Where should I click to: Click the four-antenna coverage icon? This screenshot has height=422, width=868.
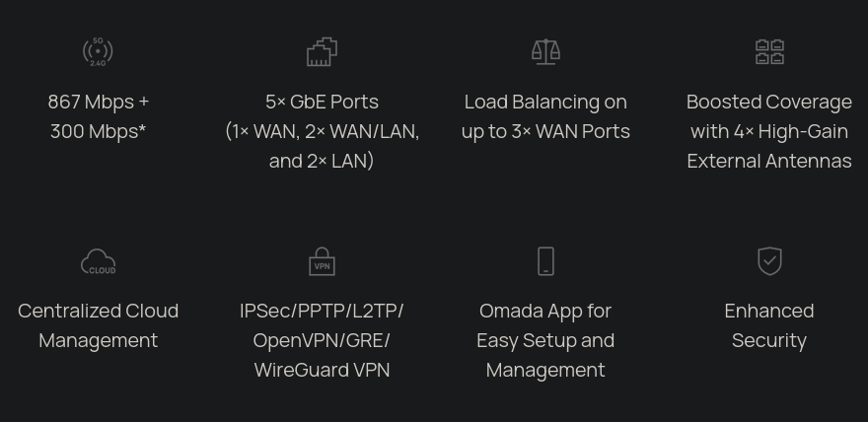click(x=769, y=52)
